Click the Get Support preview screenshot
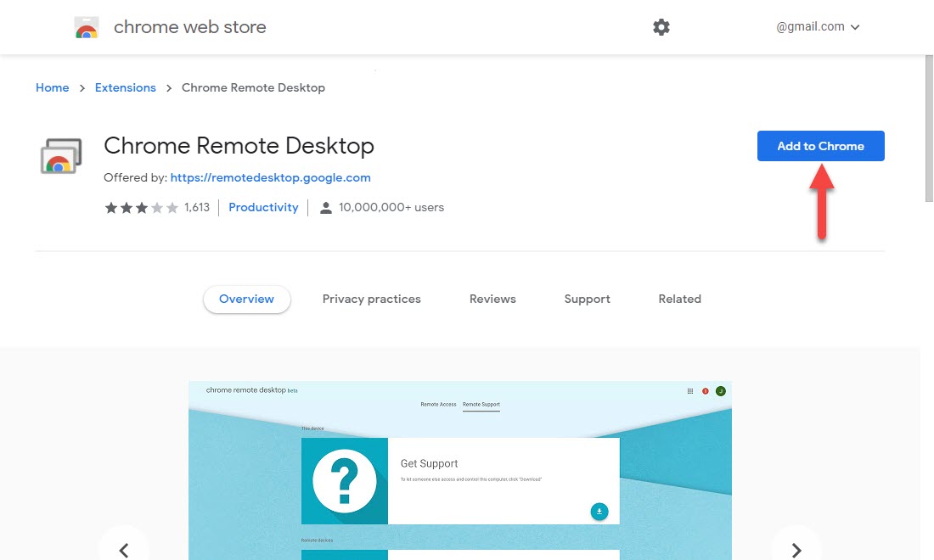Screen dimensions: 934x560 click(x=459, y=471)
